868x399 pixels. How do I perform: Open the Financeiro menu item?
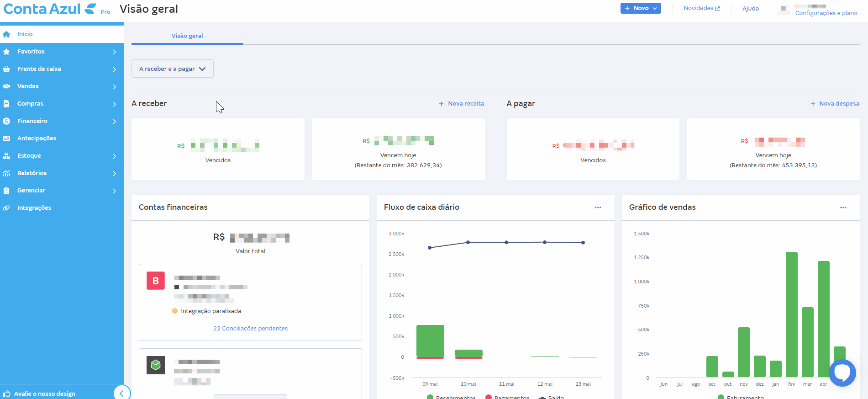pyautogui.click(x=62, y=121)
